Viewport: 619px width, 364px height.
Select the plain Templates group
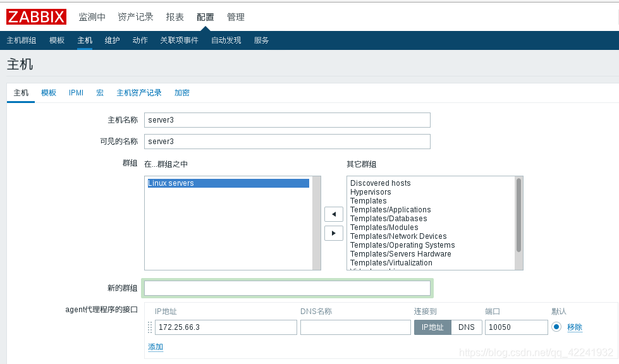(369, 201)
